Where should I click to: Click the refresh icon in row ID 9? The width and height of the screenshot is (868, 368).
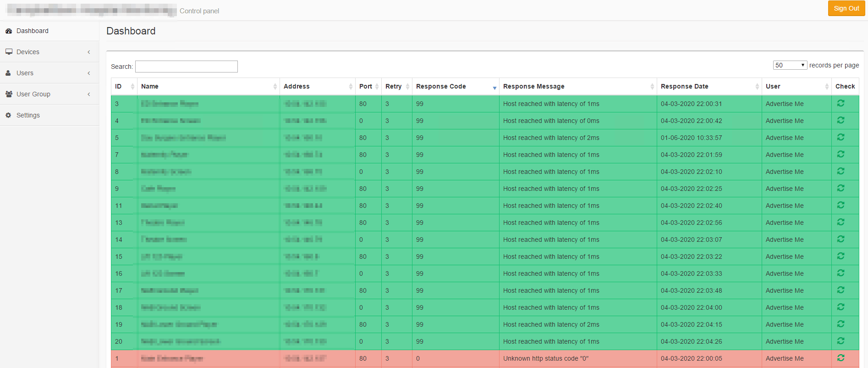tap(841, 188)
